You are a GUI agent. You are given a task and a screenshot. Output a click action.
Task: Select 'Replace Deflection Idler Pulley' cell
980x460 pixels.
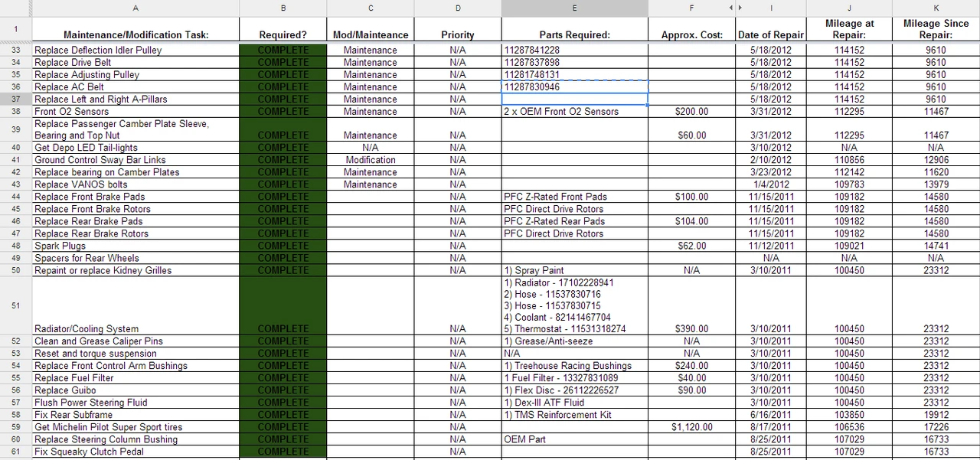point(136,50)
